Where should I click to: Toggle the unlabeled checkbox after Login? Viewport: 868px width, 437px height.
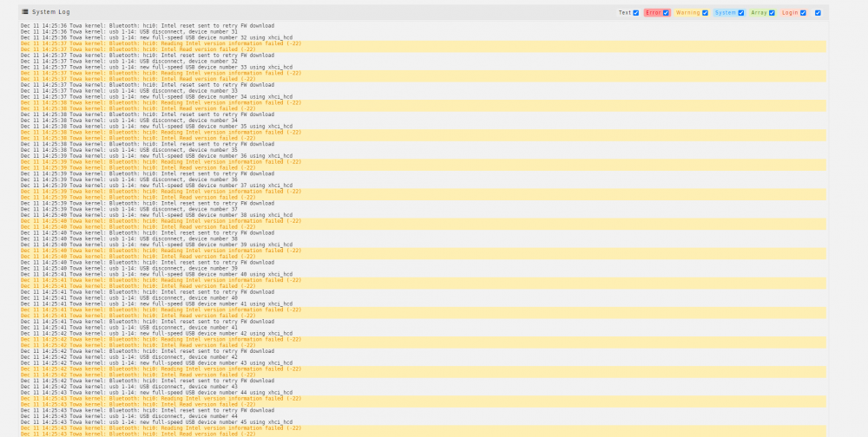tap(818, 13)
